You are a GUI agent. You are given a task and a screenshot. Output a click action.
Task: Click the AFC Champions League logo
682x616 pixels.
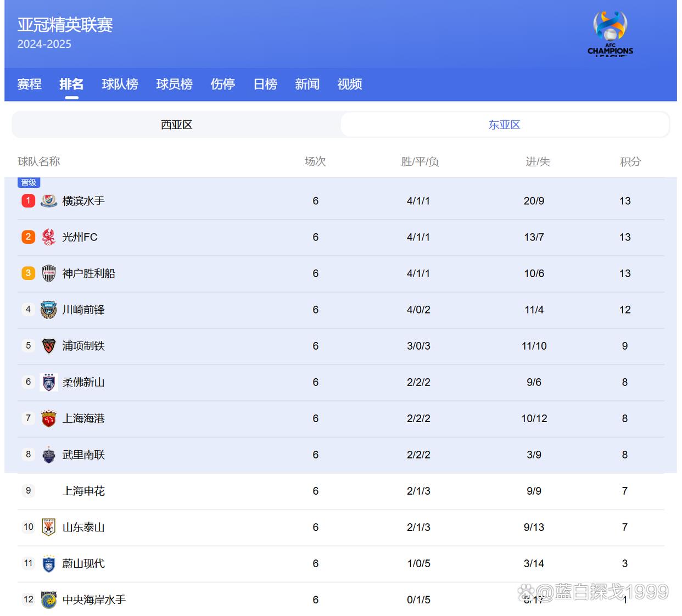pos(610,34)
